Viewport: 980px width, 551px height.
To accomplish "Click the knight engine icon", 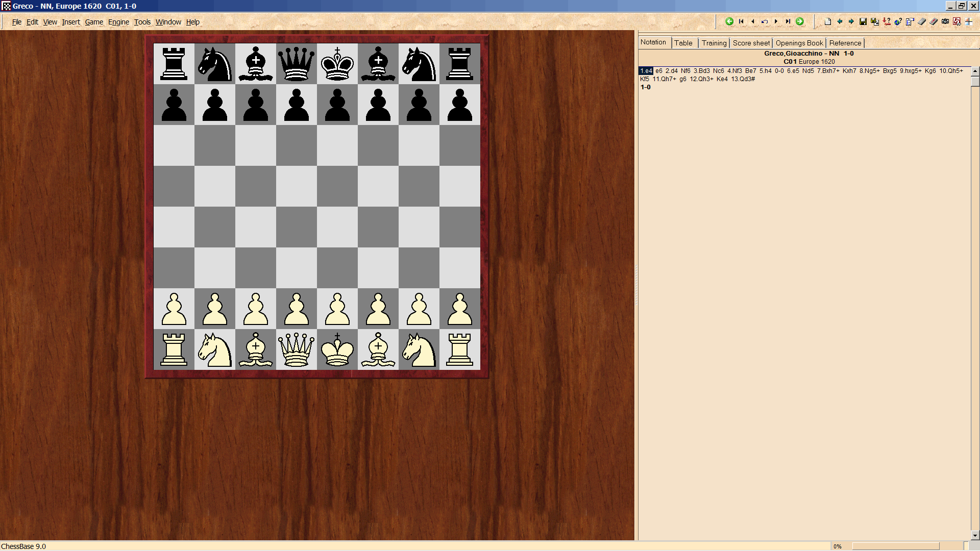I will [957, 21].
